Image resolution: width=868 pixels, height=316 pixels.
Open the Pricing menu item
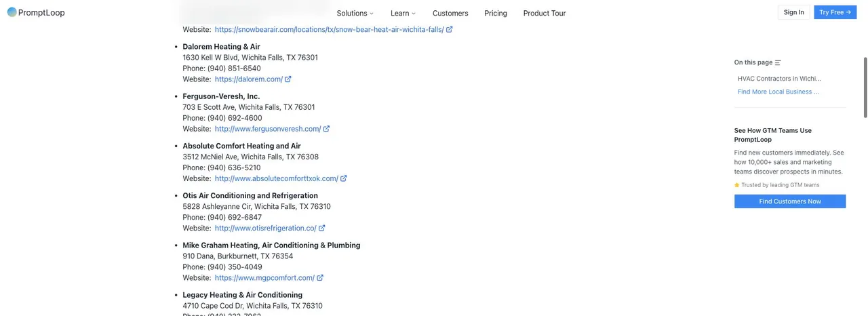(x=496, y=13)
